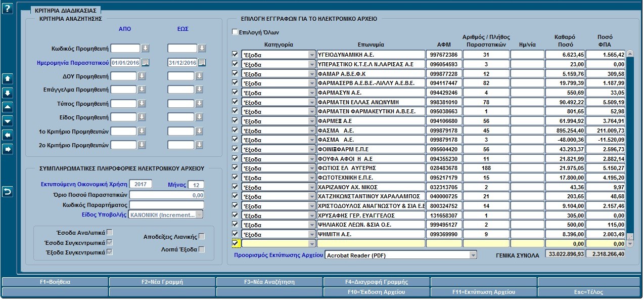Open category dropdown for ΦΩΤΙΟΣ ΕΛ ΑΥΓΕΡΗΣ row
The width and height of the screenshot is (644, 300).
312,168
